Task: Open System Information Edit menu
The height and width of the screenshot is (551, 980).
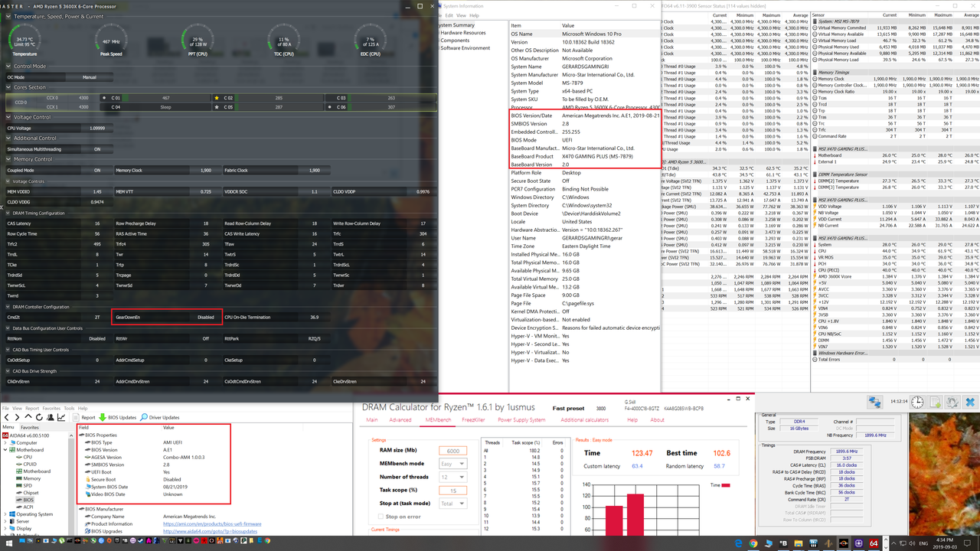Action: (449, 15)
